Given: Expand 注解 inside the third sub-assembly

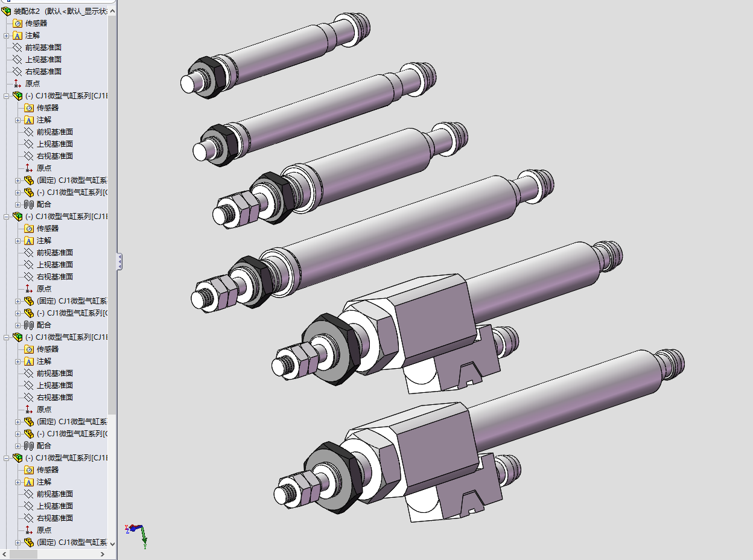Looking at the screenshot, I should (17, 361).
